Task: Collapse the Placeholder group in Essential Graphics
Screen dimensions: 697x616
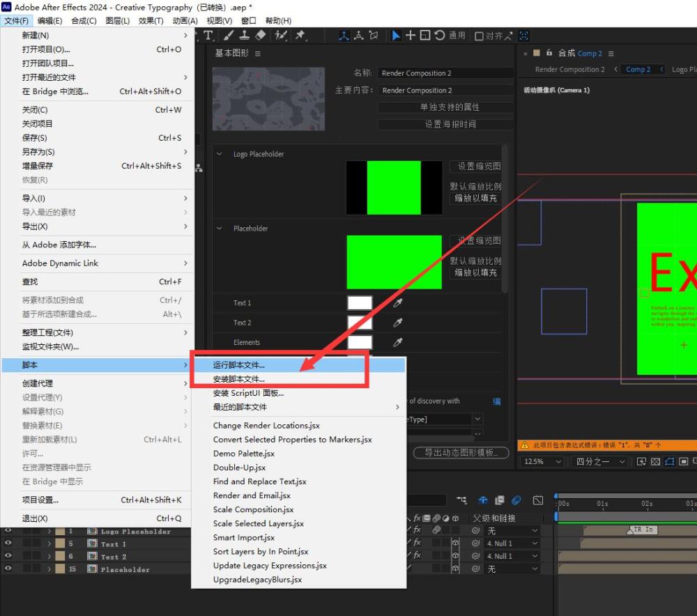Action: click(219, 229)
